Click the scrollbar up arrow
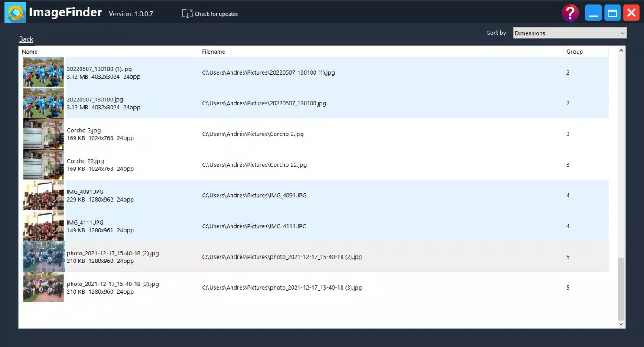 pos(621,50)
